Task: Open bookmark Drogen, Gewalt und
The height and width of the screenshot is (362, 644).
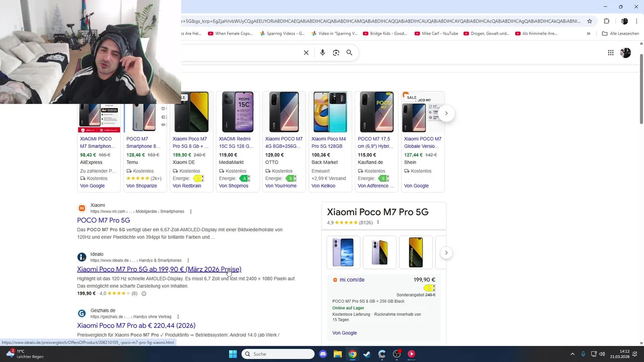Action: 487,34
